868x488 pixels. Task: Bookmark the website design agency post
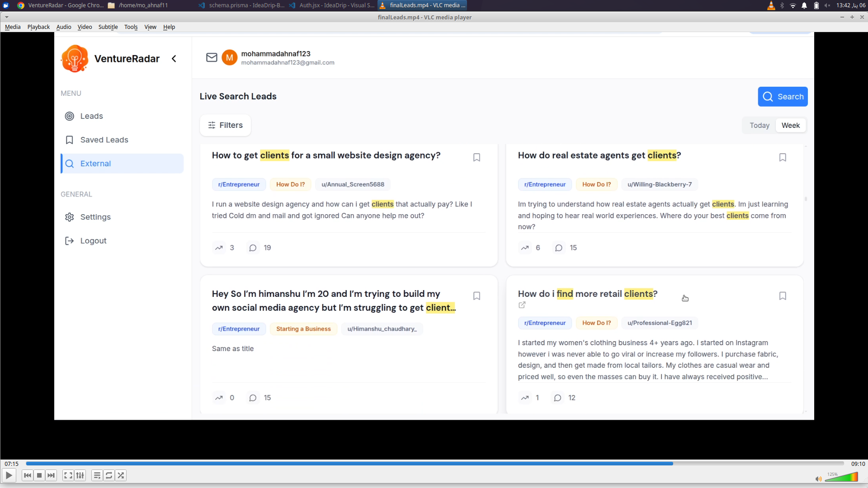point(476,157)
